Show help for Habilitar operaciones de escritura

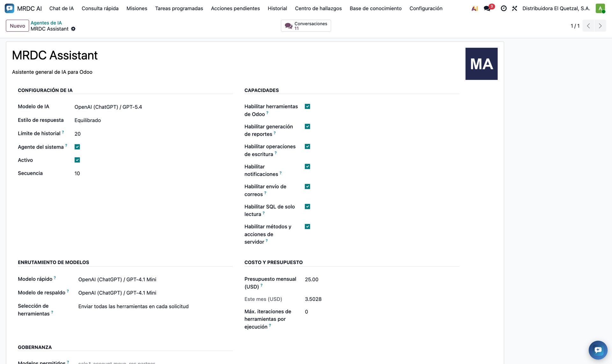coord(276,153)
